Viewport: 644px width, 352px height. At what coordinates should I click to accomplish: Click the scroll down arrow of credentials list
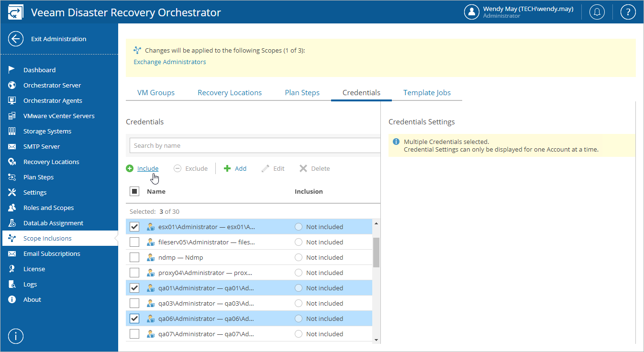376,340
